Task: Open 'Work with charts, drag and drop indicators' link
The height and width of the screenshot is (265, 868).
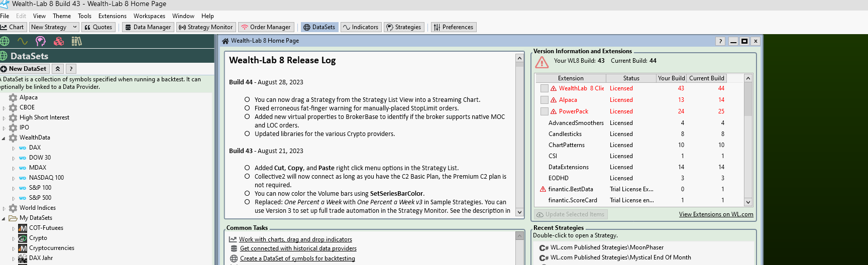Action: pos(295,239)
